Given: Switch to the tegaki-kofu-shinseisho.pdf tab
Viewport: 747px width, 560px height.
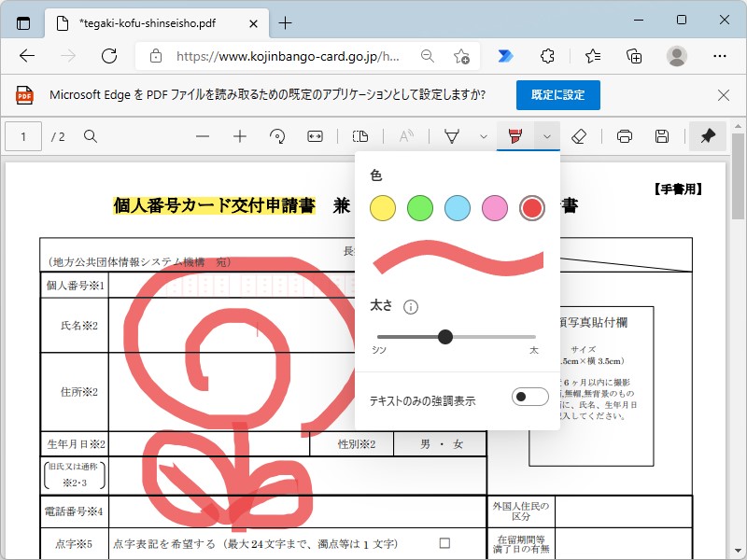Looking at the screenshot, I should [x=149, y=22].
